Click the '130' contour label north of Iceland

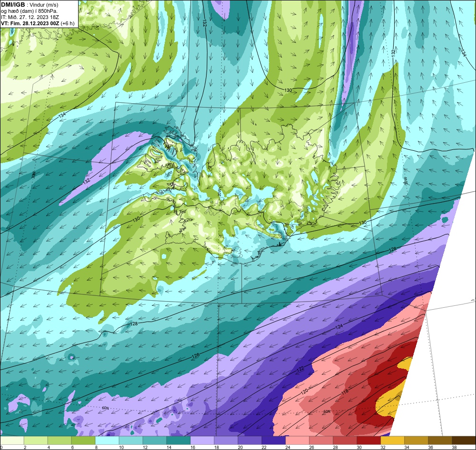[x=288, y=90]
